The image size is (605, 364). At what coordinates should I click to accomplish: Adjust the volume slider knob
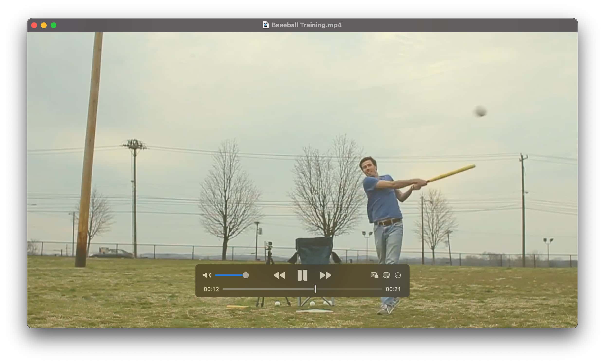coord(246,275)
